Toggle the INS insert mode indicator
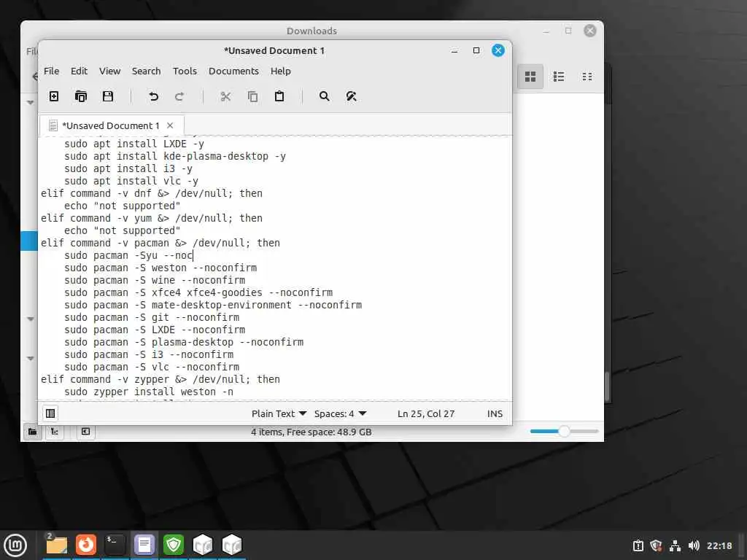 tap(495, 414)
